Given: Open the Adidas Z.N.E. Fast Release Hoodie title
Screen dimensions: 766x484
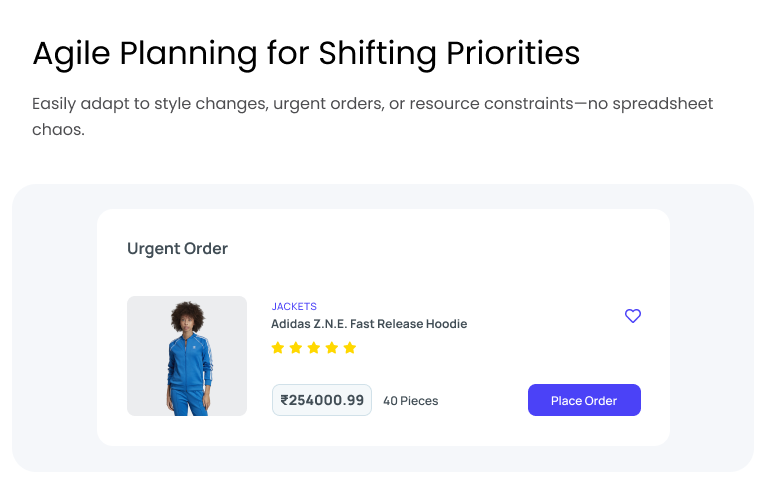Looking at the screenshot, I should click(369, 324).
